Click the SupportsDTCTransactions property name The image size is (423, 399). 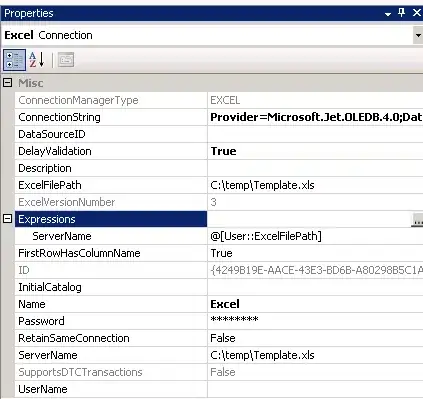[x=80, y=372]
